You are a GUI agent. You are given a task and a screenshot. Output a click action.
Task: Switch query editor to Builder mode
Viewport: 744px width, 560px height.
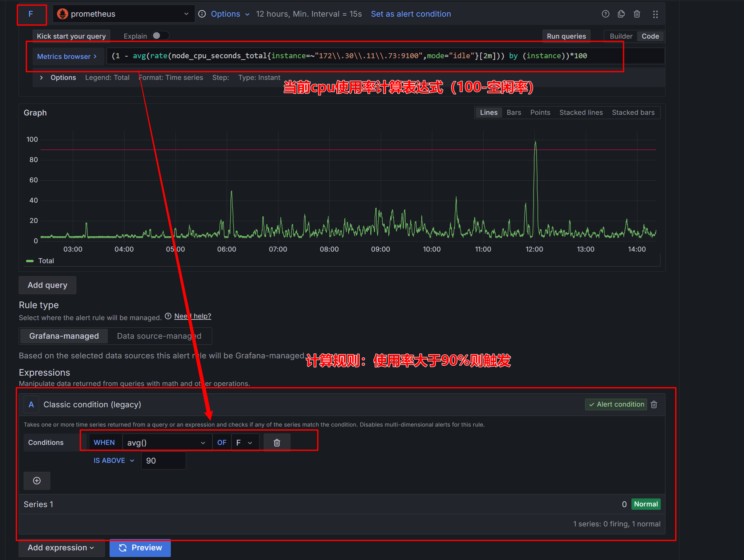(621, 36)
